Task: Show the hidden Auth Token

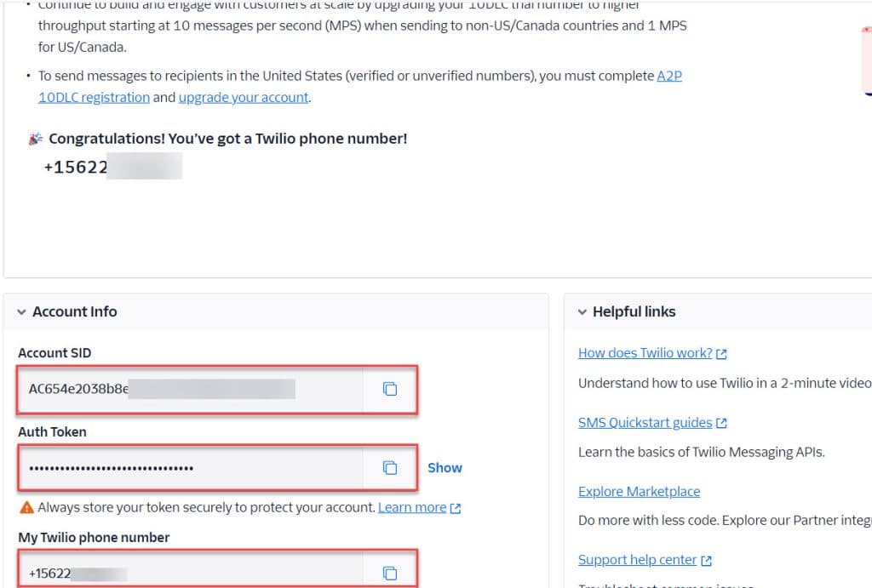Action: coord(445,468)
